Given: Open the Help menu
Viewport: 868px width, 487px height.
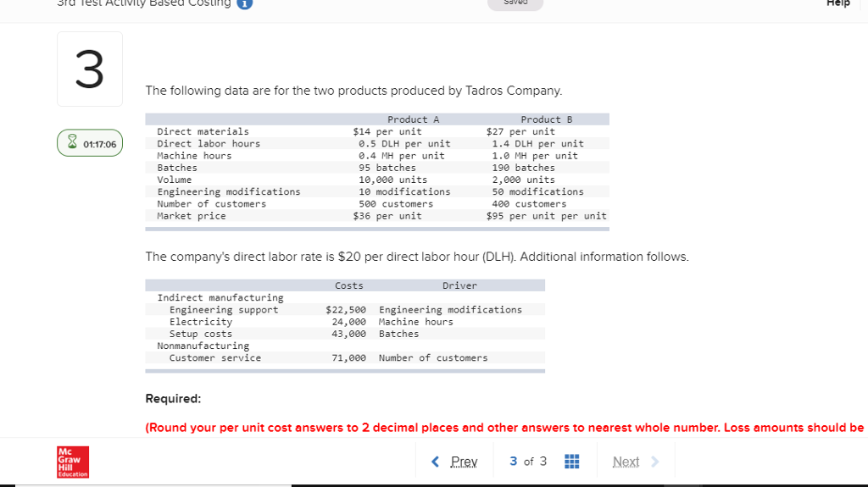Looking at the screenshot, I should (837, 3).
